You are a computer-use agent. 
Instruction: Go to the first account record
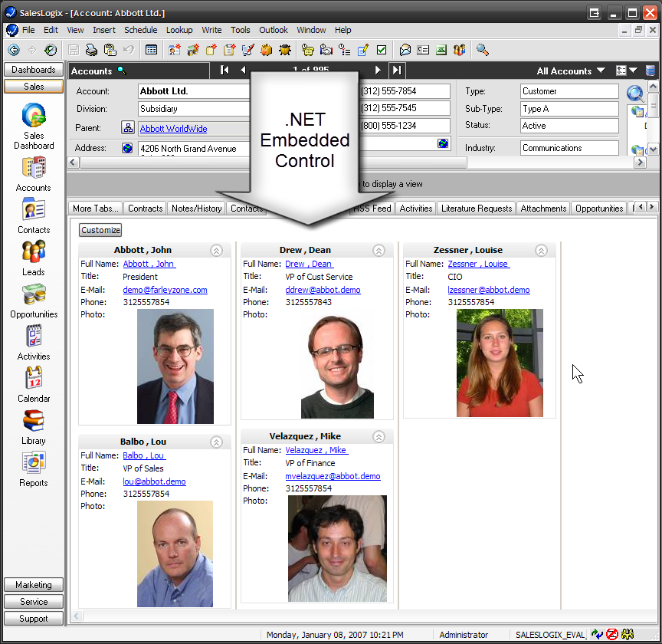pyautogui.click(x=224, y=70)
